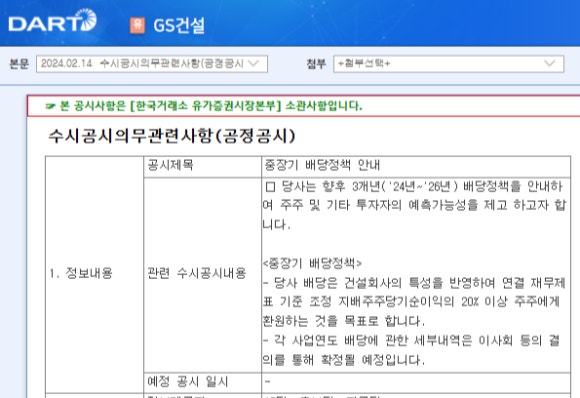
Task: Click the 수시공시의무관련사항(공정공시) heading
Action: point(172,136)
